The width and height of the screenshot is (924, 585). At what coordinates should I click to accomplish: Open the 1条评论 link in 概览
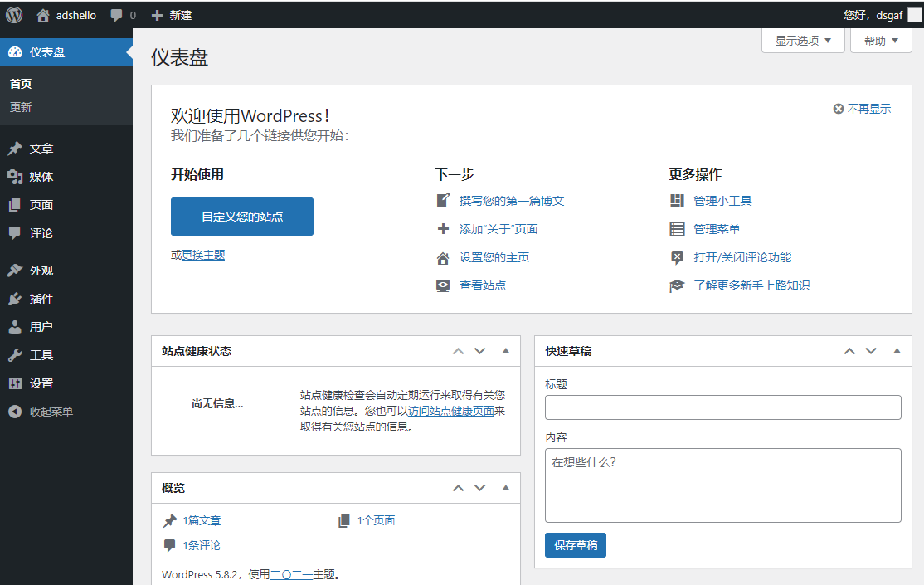coord(202,545)
